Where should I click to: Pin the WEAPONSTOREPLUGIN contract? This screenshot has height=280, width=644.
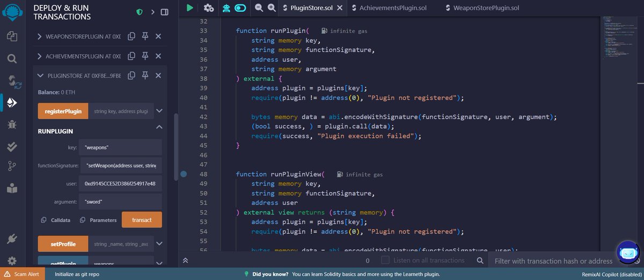point(145,36)
